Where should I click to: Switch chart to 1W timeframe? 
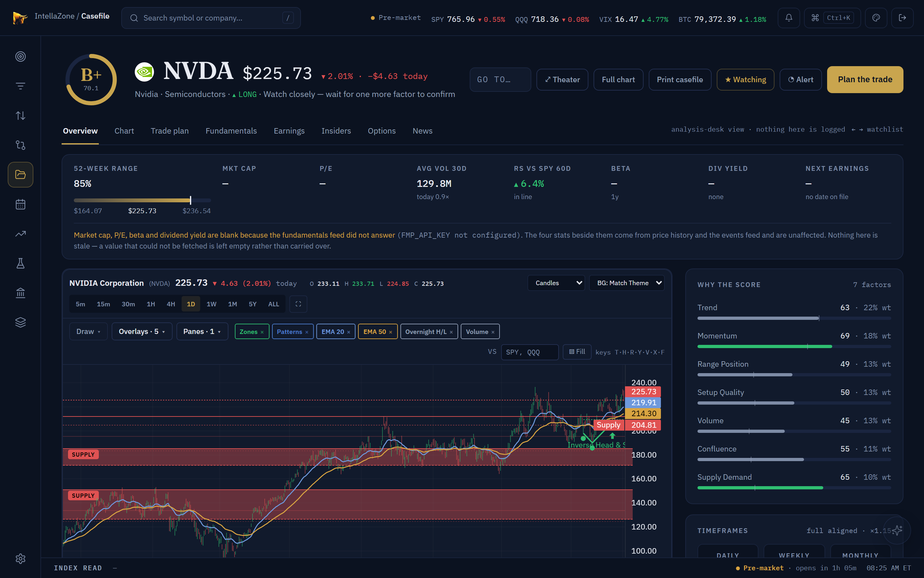coord(211,304)
